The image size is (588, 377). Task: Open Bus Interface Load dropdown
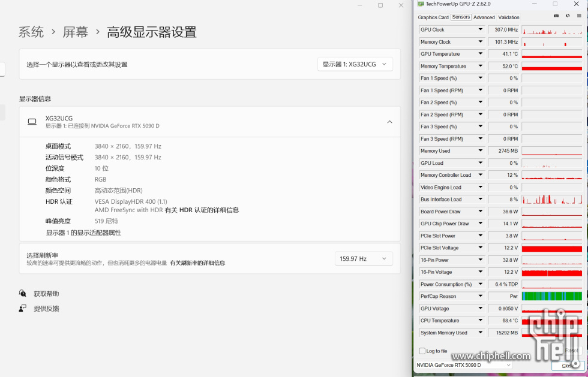tap(480, 200)
